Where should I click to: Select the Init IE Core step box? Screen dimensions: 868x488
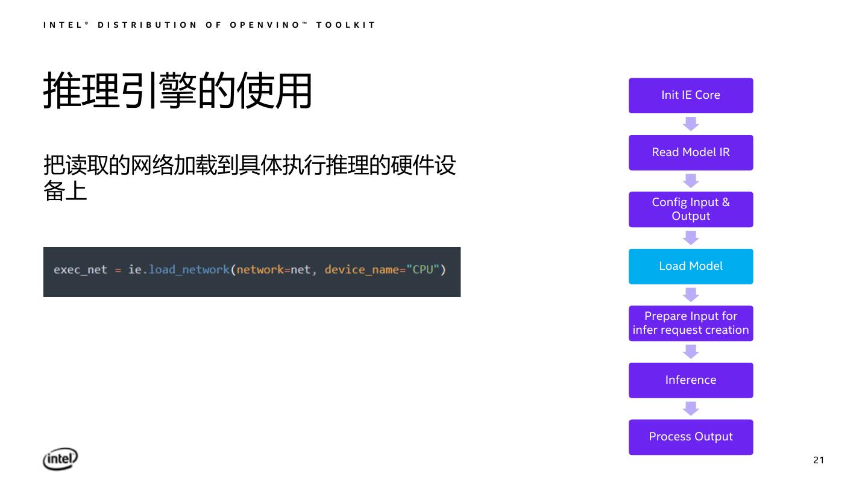[691, 95]
